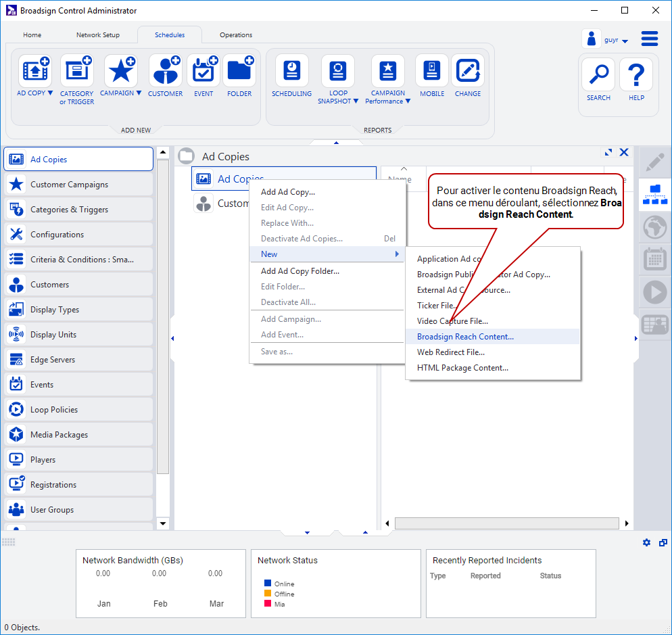The height and width of the screenshot is (635, 672).
Task: Select Add Ad Copy Folder menu item
Action: click(x=300, y=271)
